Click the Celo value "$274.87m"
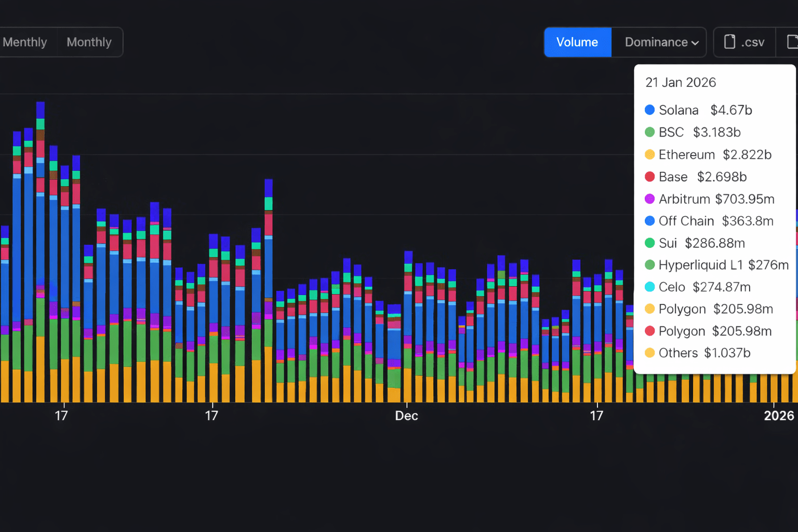This screenshot has height=532, width=798. (x=722, y=287)
